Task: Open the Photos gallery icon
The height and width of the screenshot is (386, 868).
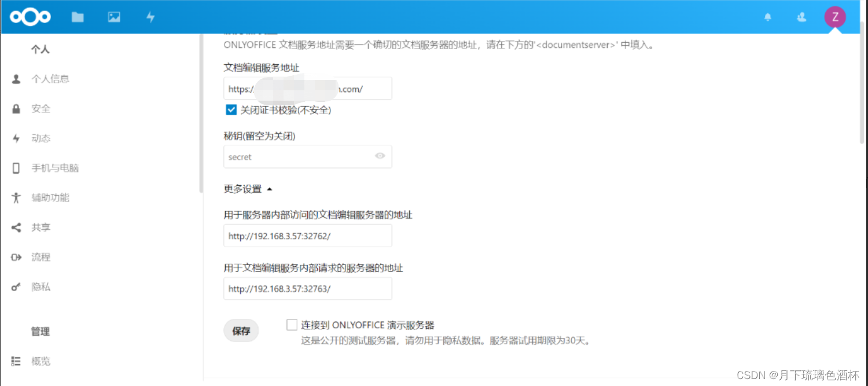Action: pyautogui.click(x=113, y=16)
